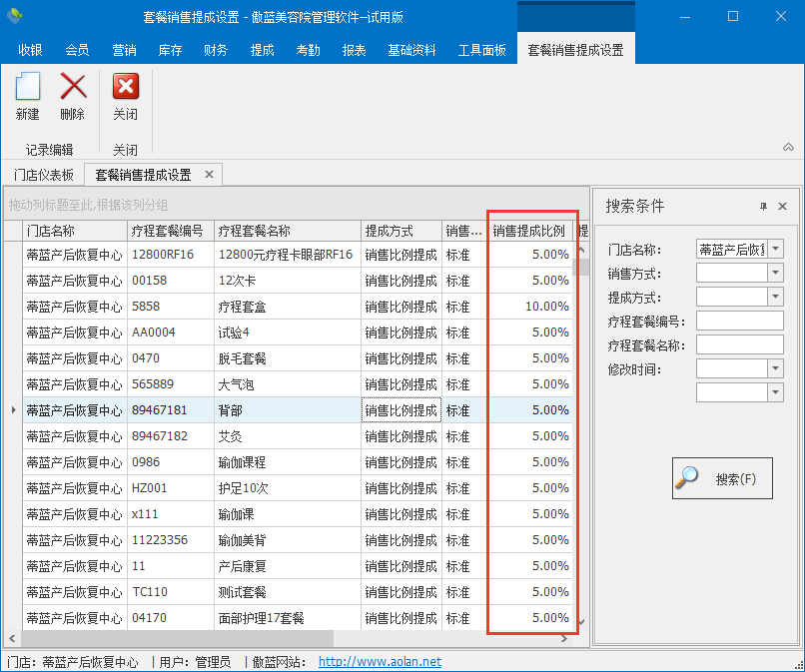This screenshot has height=672, width=805.
Task: Open the 基础资料 menu
Action: click(411, 50)
